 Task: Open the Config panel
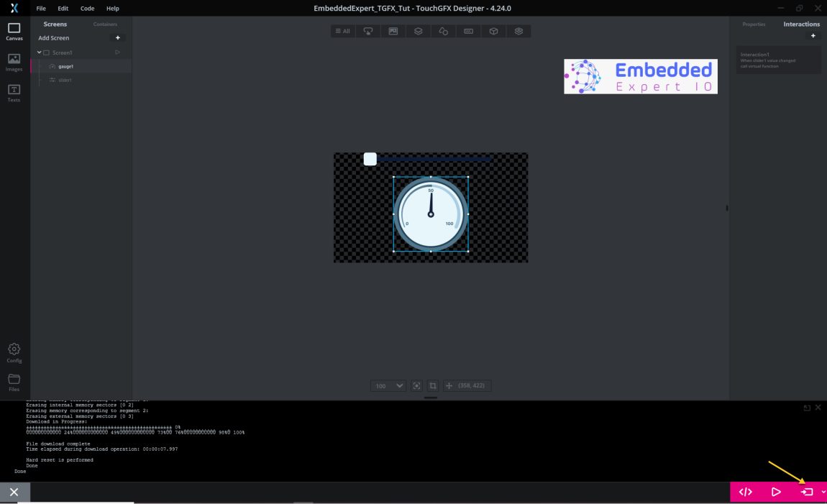[14, 352]
